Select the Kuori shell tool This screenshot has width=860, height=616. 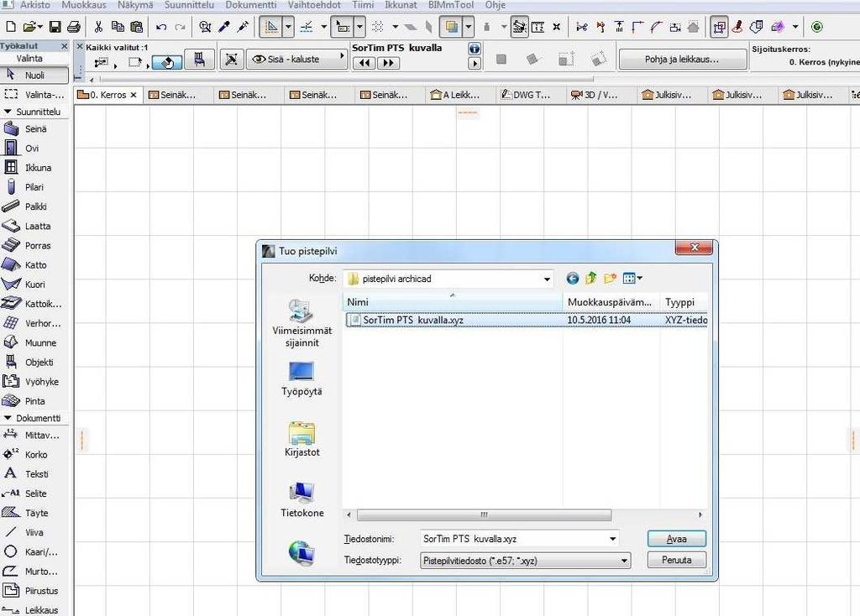pos(34,285)
